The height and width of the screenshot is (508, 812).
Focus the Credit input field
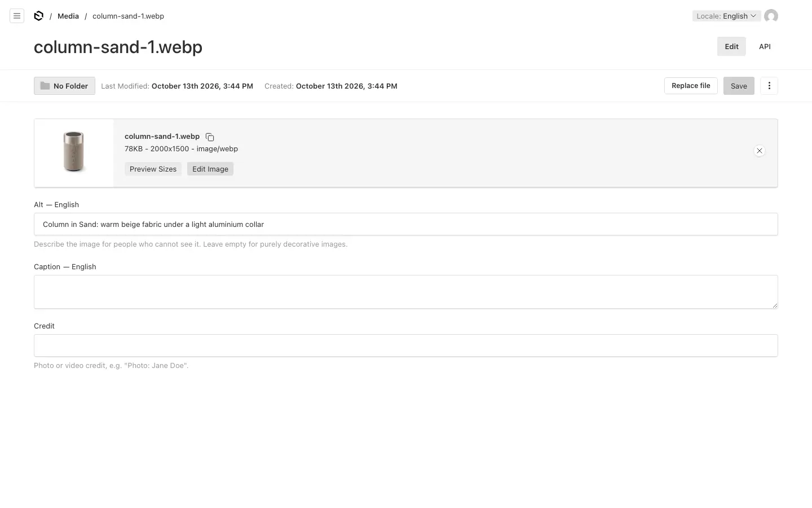coord(406,345)
